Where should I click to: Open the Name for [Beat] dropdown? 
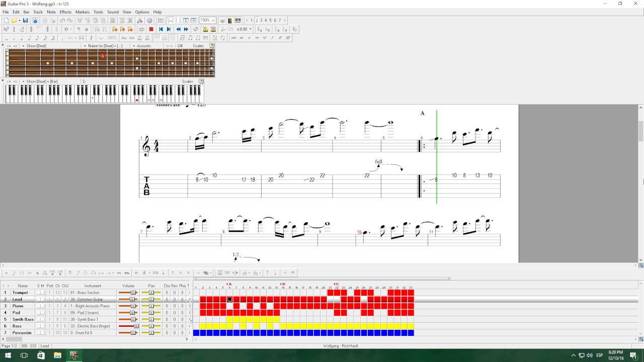85,46
